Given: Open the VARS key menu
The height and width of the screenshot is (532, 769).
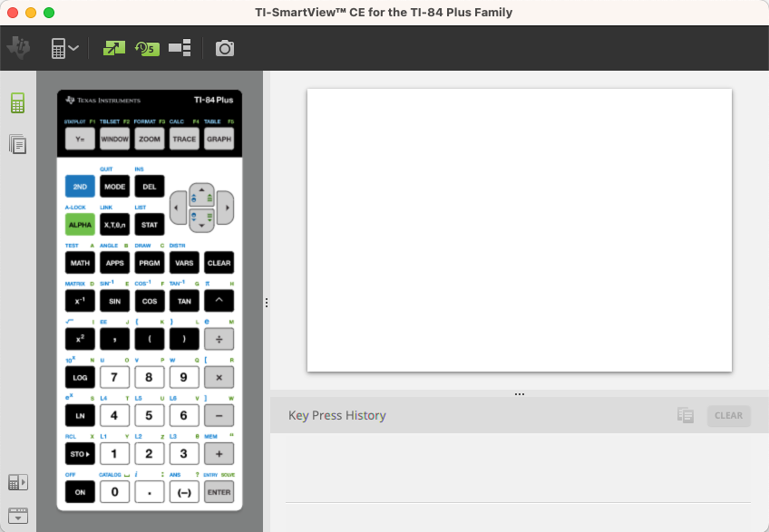Looking at the screenshot, I should [x=184, y=263].
